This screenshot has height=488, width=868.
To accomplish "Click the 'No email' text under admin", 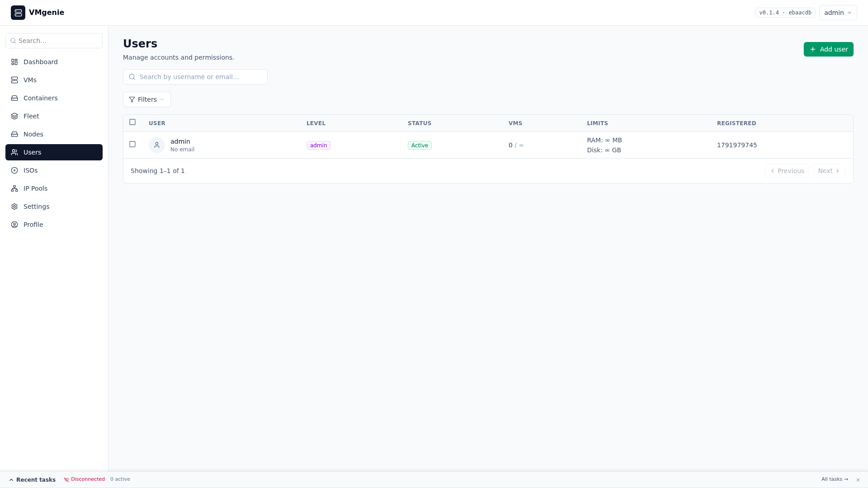I will (x=182, y=150).
